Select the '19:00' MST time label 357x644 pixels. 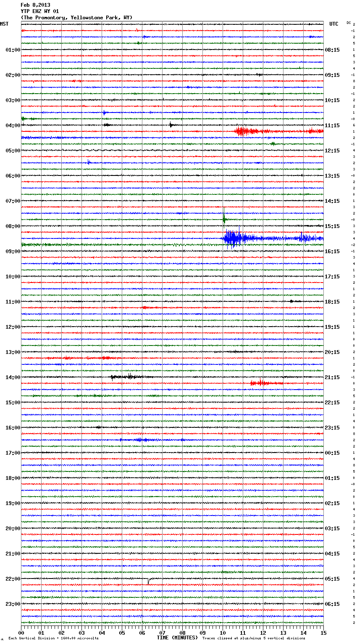pyautogui.click(x=13, y=503)
